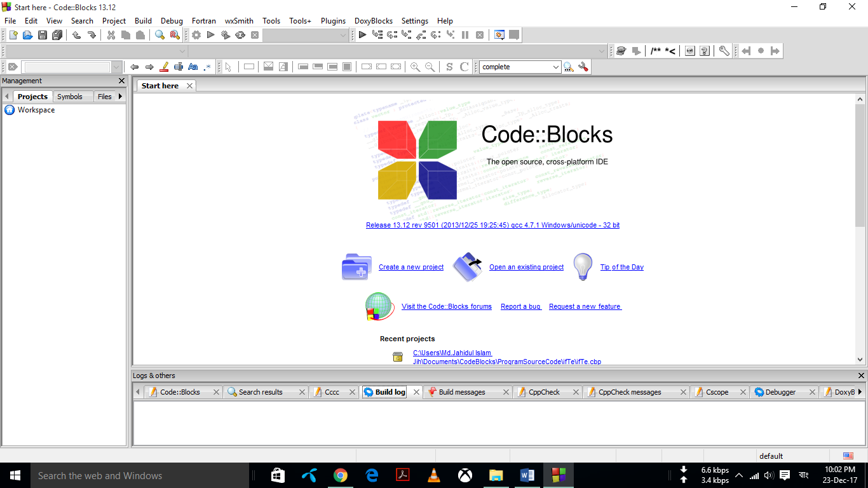Viewport: 868px width, 488px height.
Task: Visit the Code::Blocks forums link
Action: coord(447,307)
